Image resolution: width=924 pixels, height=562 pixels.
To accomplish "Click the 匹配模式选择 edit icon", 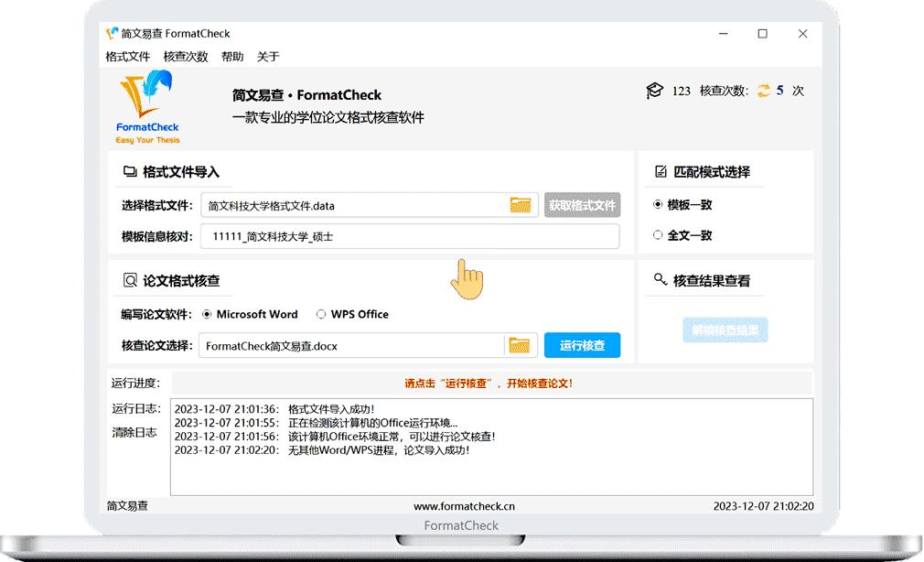I will [661, 171].
